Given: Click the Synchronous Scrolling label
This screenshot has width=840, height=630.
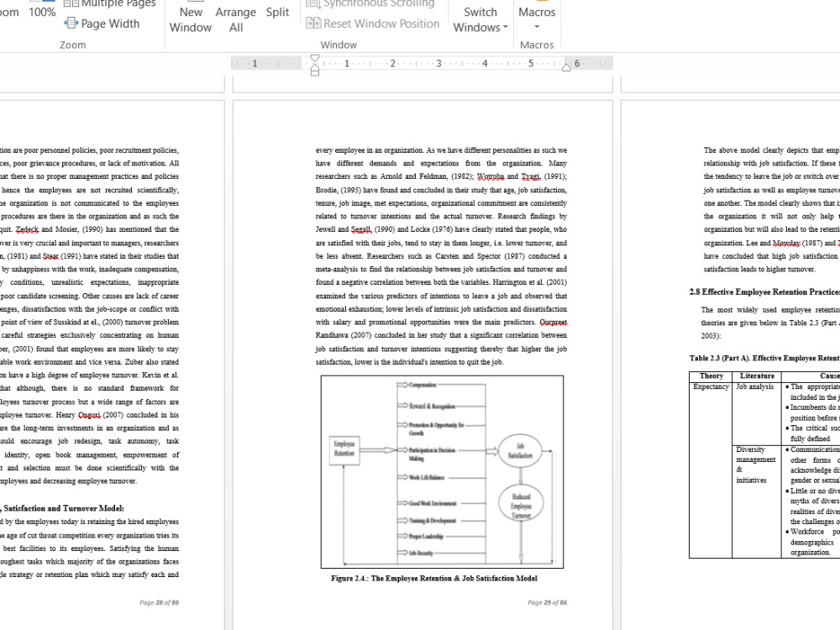Looking at the screenshot, I should pos(379,3).
